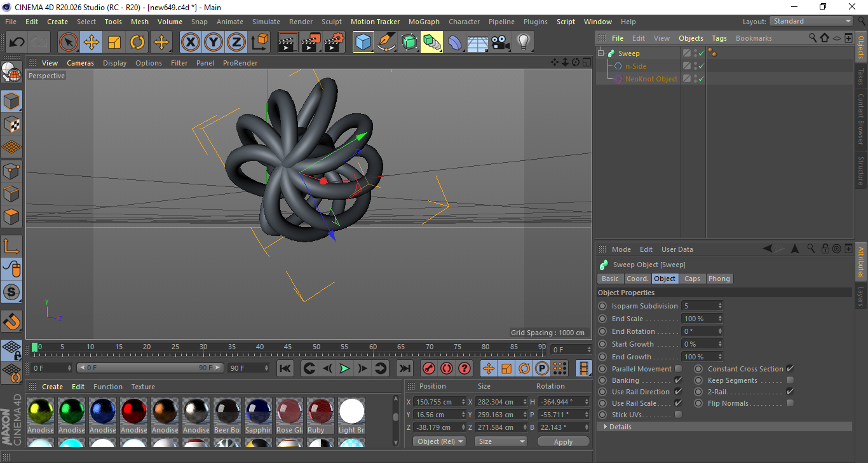The image size is (868, 463).
Task: Toggle 2-Rail checkbox
Action: click(790, 392)
